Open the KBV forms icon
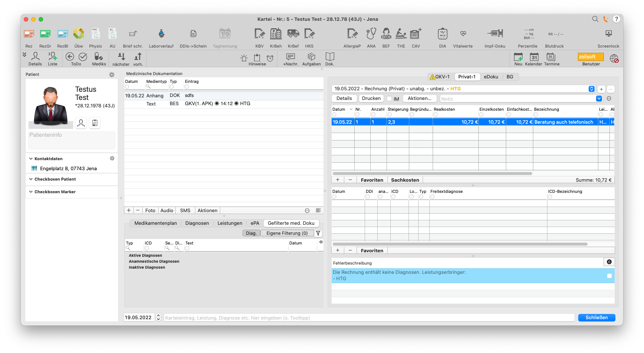This screenshot has width=644, height=353. (260, 33)
